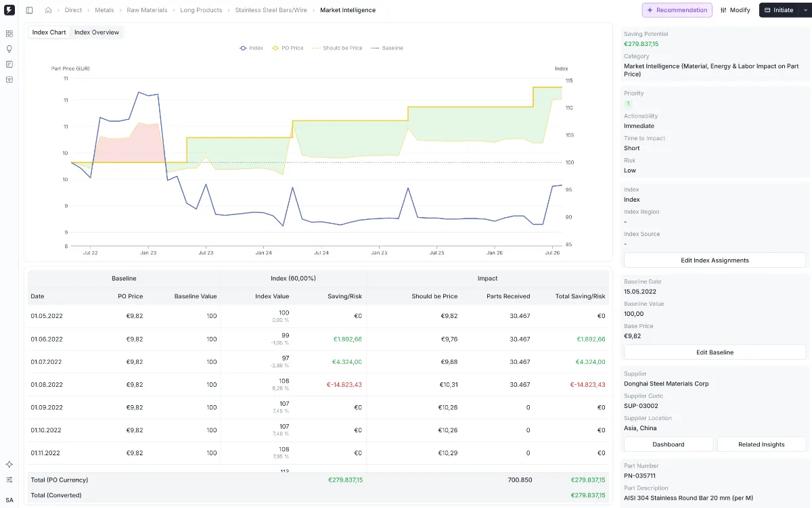Click supplier name Donghai Steel Materials Corp
812x508 pixels.
[667, 384]
